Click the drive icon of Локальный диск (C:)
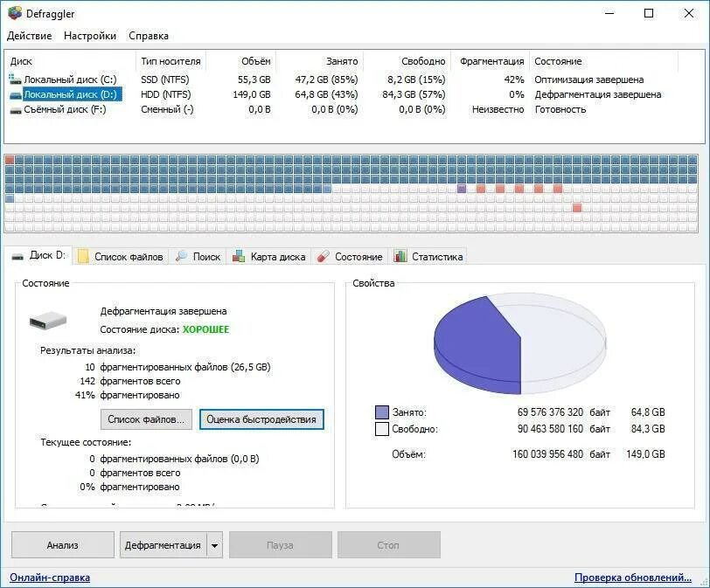The image size is (710, 588). (15, 80)
